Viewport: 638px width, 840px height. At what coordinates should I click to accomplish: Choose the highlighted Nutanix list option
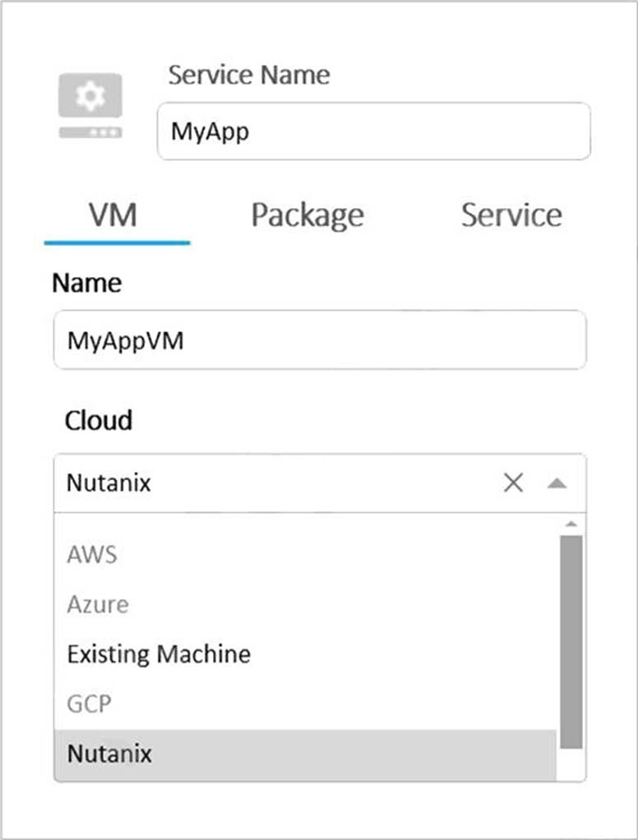[x=109, y=754]
